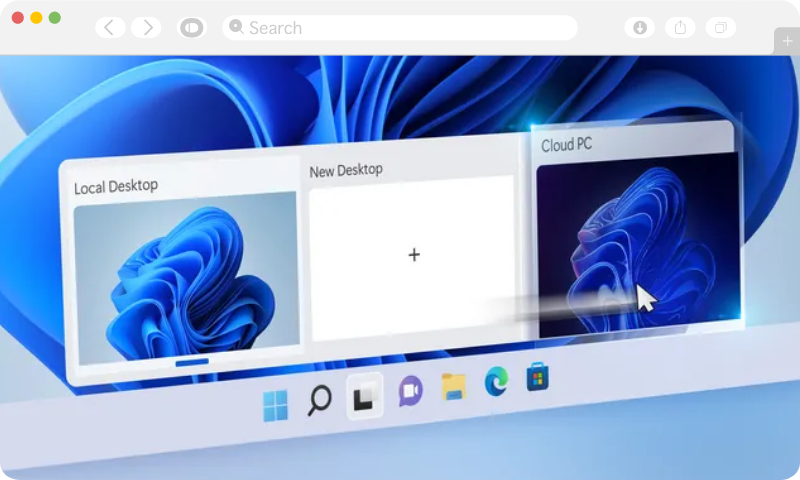Click the taskbar search magnifier icon
This screenshot has height=480, width=800.
pyautogui.click(x=320, y=400)
